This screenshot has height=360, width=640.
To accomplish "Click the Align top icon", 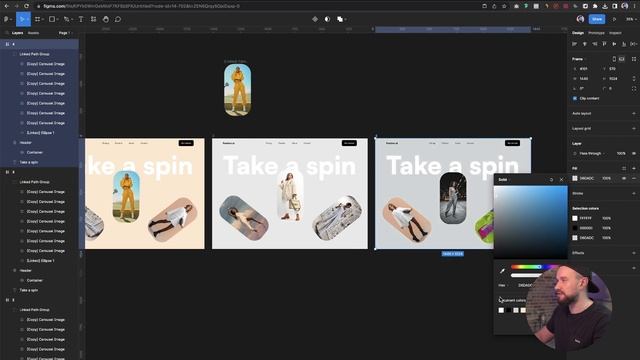I will pos(604,44).
